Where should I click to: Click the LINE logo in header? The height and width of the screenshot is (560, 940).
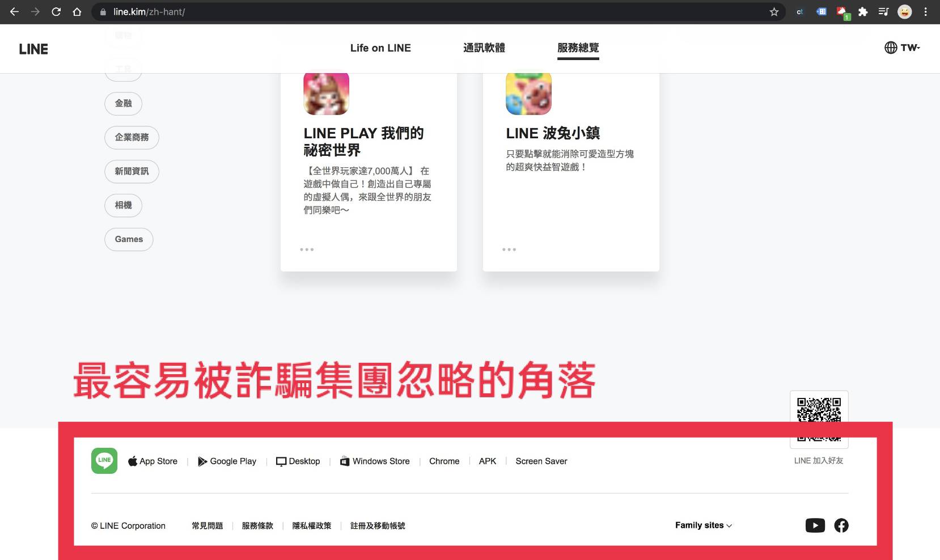point(33,49)
